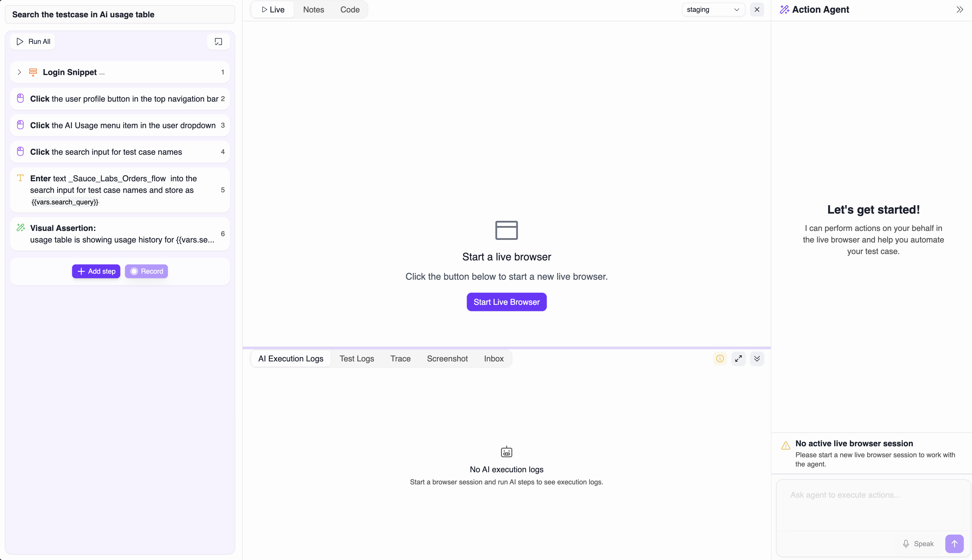The width and height of the screenshot is (972, 560).
Task: Click the warning icon beside No active live browser session
Action: [786, 445]
